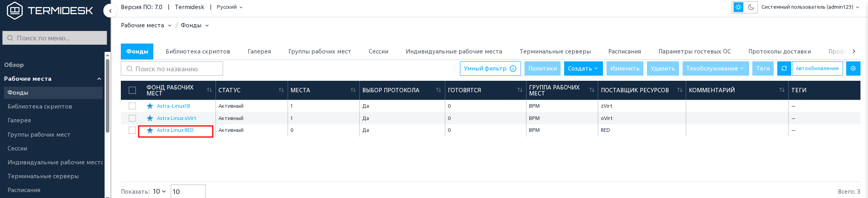Open Обзор in the sidebar

[14, 65]
